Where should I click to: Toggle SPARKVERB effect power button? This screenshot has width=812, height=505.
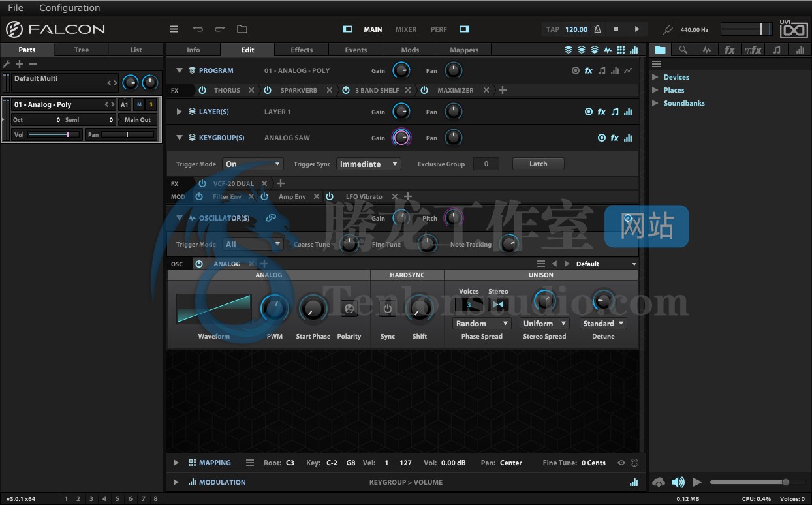pos(268,90)
